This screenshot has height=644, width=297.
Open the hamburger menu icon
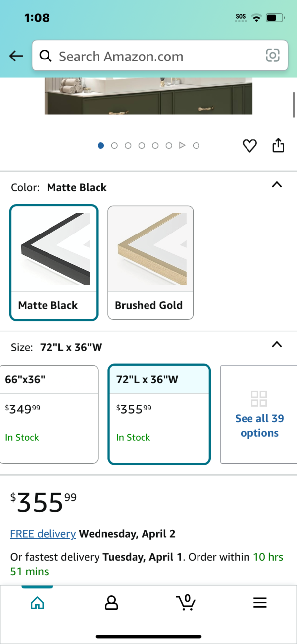260,602
